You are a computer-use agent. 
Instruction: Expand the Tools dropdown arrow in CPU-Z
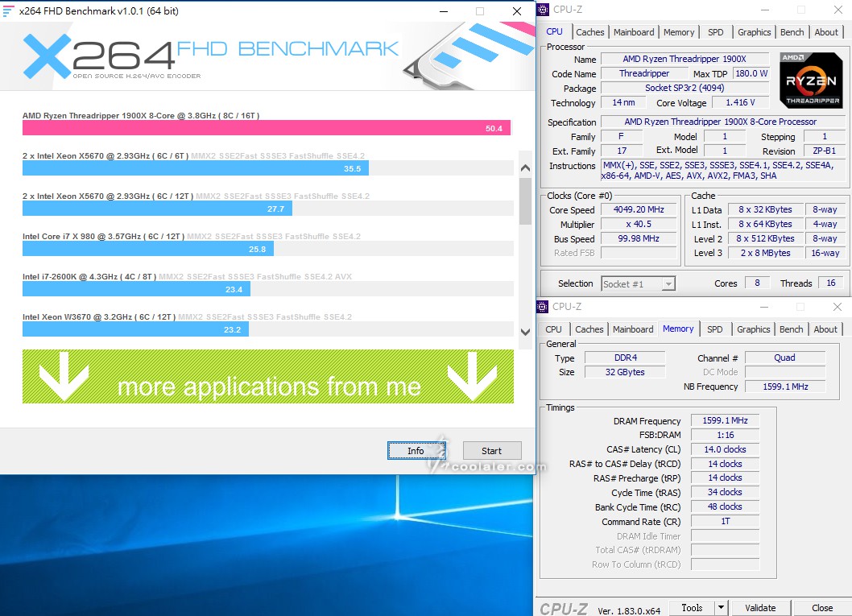pos(721,608)
